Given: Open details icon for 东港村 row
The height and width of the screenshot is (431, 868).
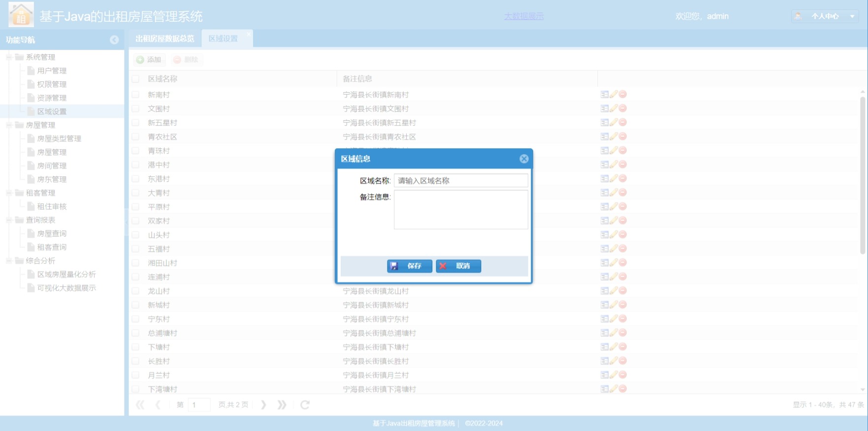Looking at the screenshot, I should click(605, 178).
